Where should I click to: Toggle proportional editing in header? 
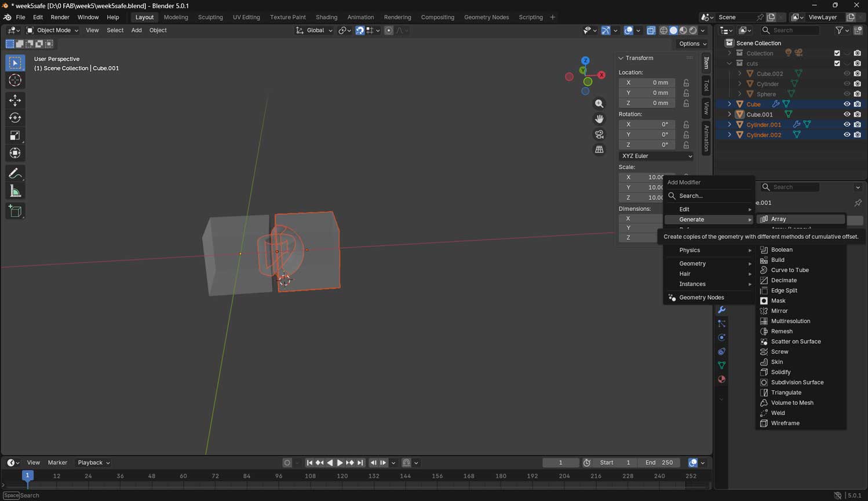point(389,30)
